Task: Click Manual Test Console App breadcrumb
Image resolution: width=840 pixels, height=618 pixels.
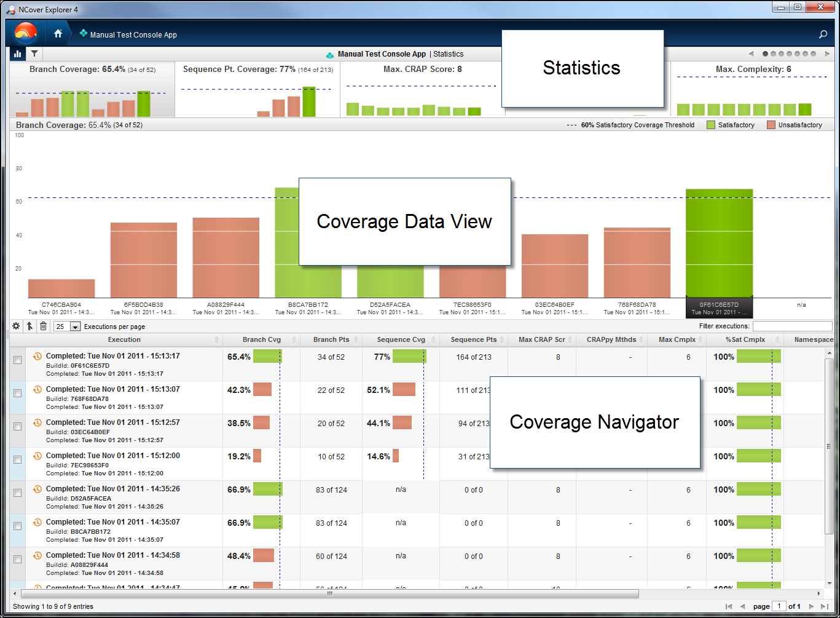Action: click(x=133, y=35)
